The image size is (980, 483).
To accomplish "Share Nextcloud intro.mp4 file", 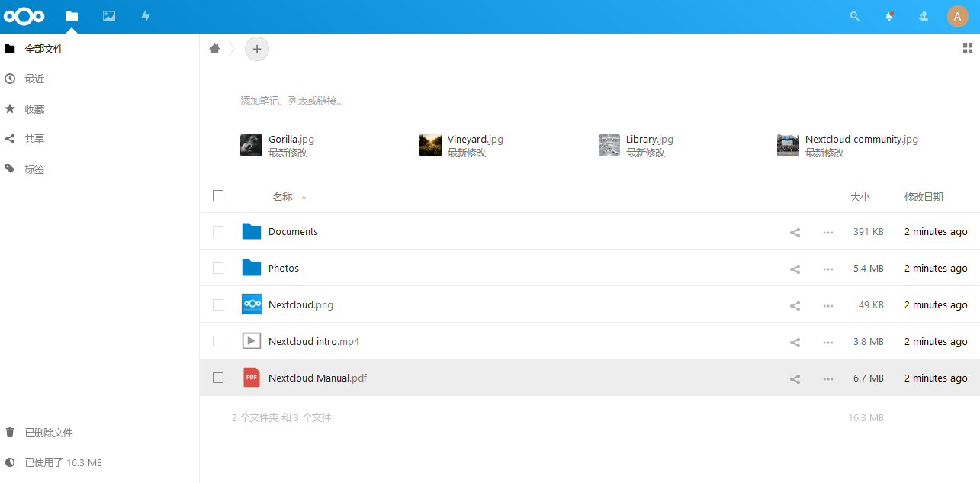I will pyautogui.click(x=795, y=342).
